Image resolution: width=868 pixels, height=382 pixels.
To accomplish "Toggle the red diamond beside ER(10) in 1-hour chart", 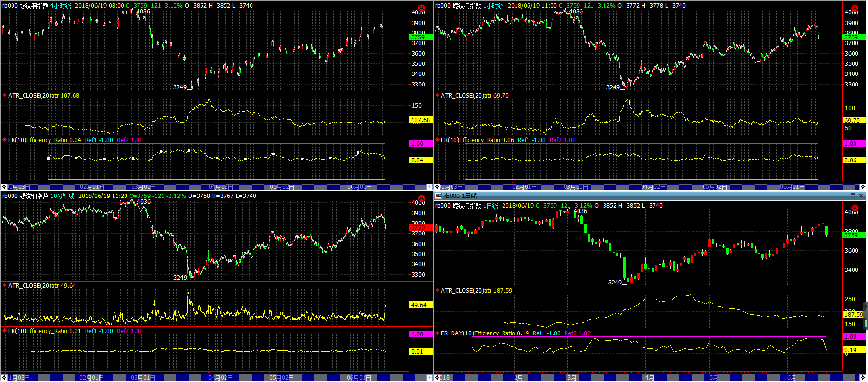I will pyautogui.click(x=438, y=140).
